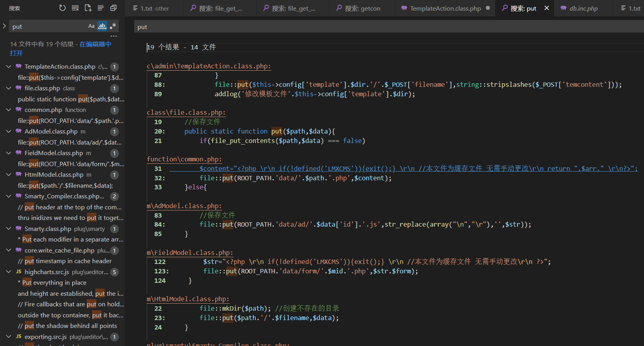Screen dimensions: 644x346
Task: Open function\common.php file link
Action: click(x=184, y=159)
